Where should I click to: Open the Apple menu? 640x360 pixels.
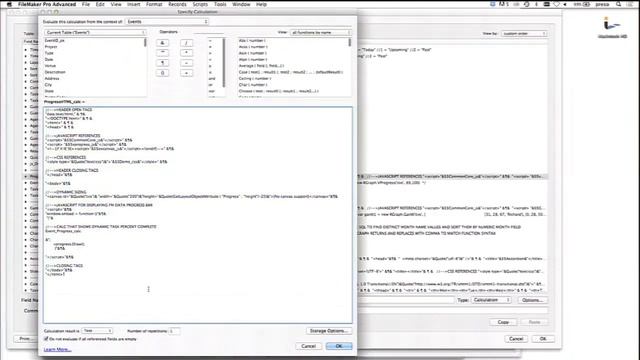pyautogui.click(x=8, y=4)
